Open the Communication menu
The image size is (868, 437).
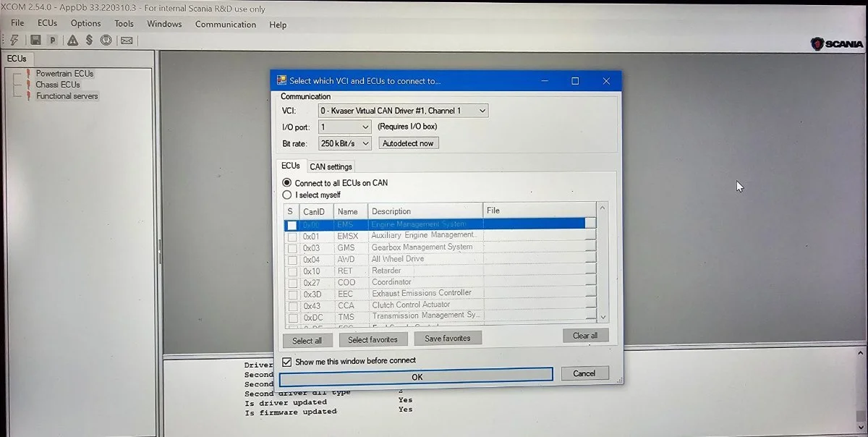point(226,24)
